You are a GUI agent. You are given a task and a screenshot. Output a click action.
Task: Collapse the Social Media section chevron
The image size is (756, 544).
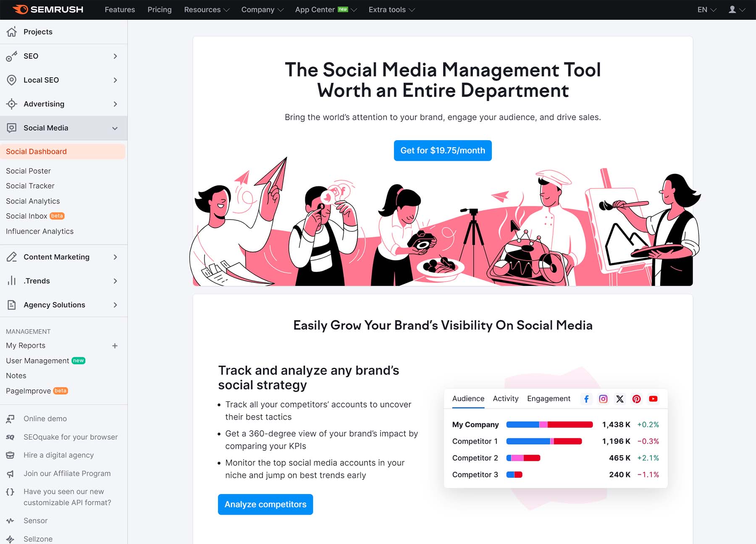tap(115, 128)
